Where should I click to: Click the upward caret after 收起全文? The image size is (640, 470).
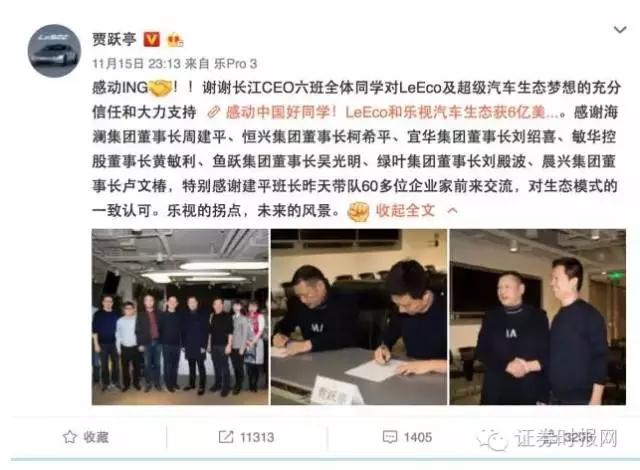click(x=453, y=211)
